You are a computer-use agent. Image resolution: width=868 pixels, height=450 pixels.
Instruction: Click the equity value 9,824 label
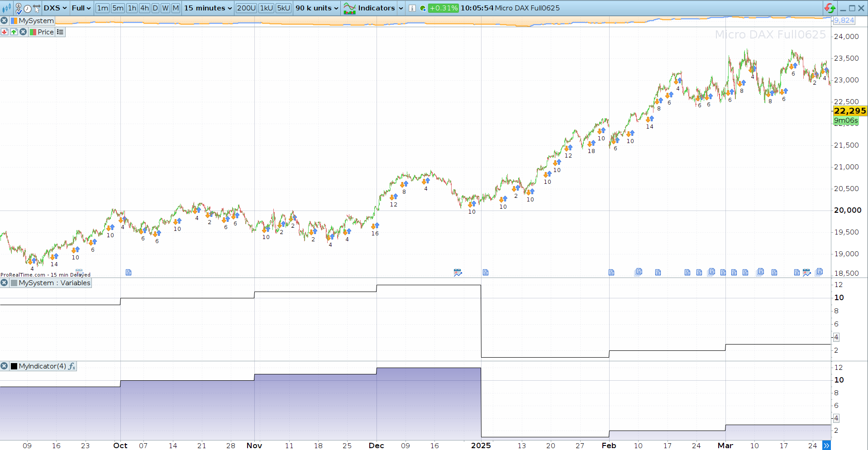(x=844, y=20)
